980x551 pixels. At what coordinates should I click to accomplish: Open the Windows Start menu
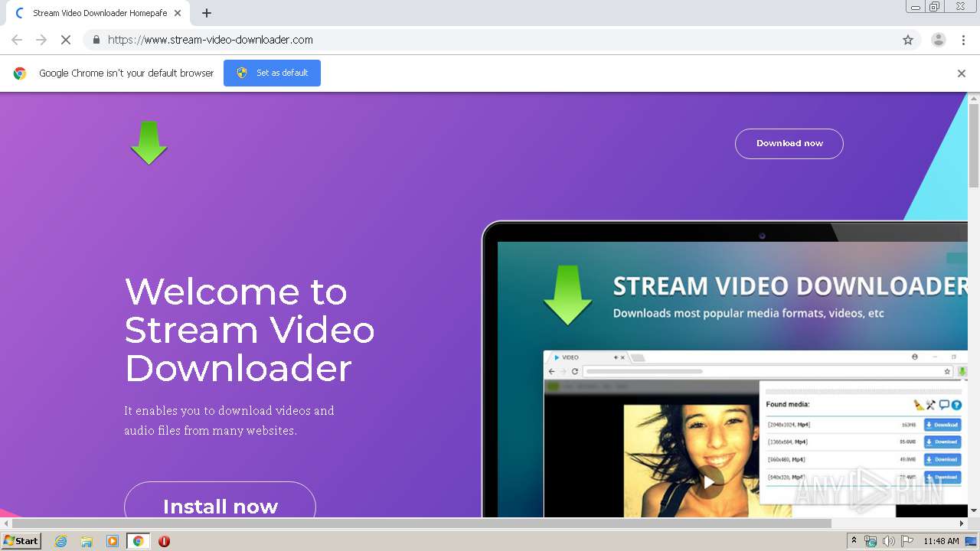[21, 541]
